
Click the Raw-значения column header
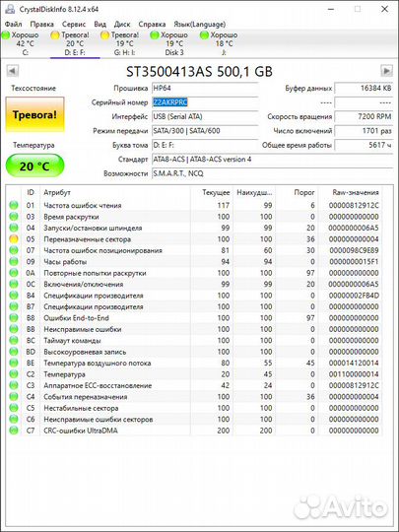point(351,192)
